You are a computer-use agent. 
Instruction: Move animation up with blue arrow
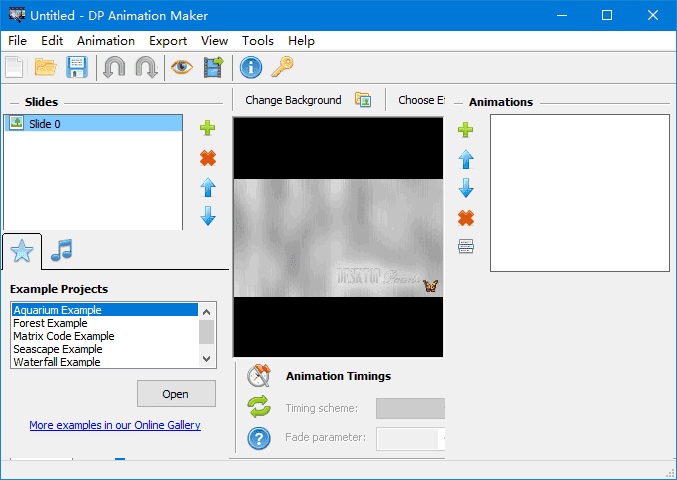pos(466,159)
